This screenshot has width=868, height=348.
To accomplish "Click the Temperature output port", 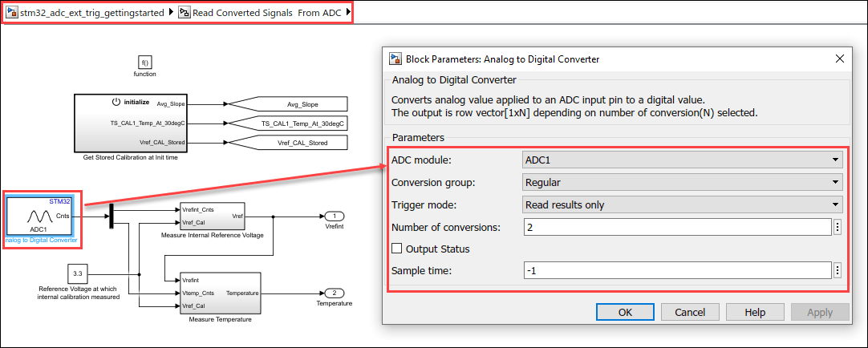I will [334, 293].
